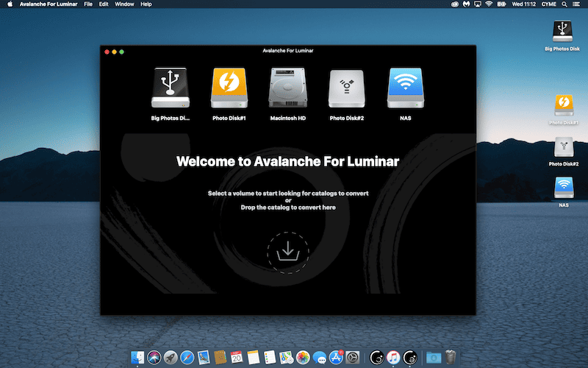Launch Siri from the Dock

(x=154, y=357)
